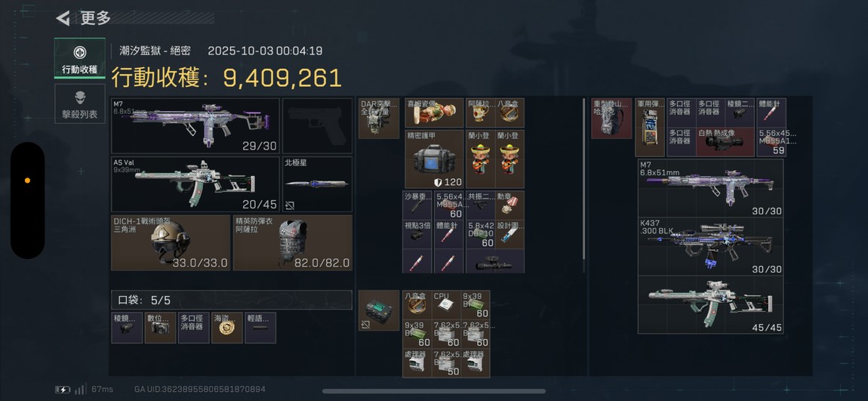Switch to the 擊殺列表 tab
868x401 pixels.
[80, 104]
